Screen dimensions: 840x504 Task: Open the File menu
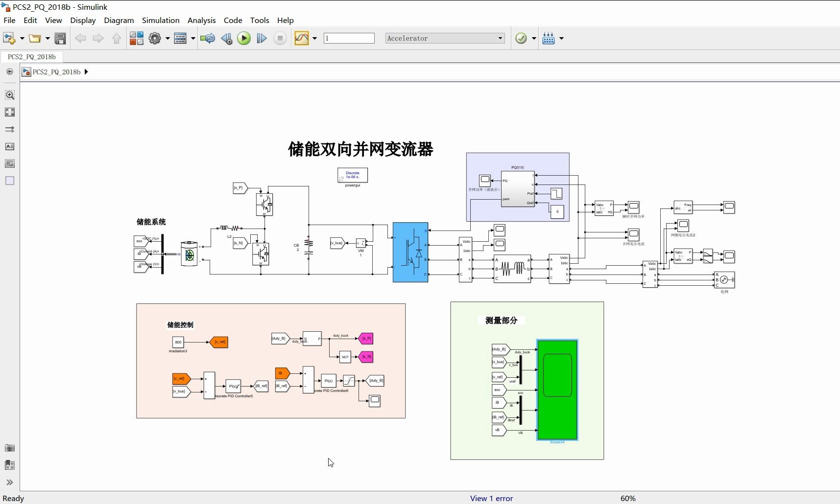[9, 20]
